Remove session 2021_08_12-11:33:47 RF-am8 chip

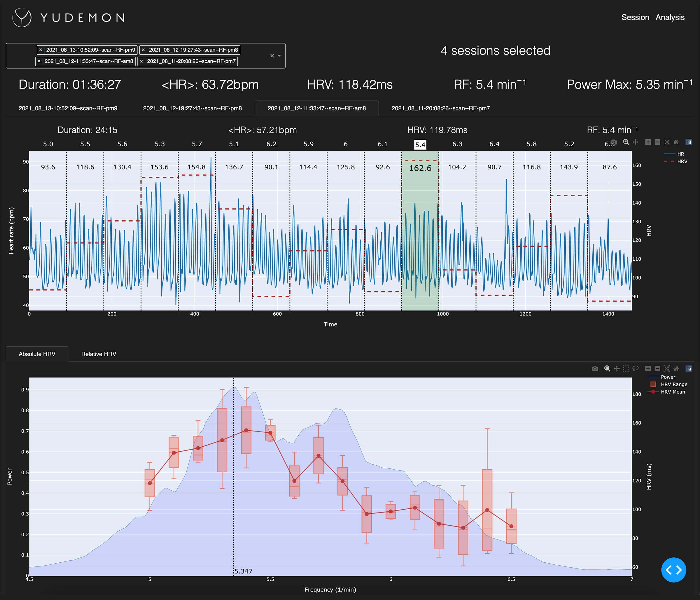pos(39,61)
